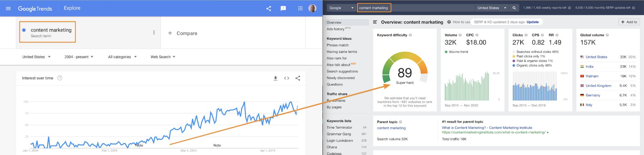Click help icon next to CPS
This screenshot has width=644, height=155.
pos(543,35)
